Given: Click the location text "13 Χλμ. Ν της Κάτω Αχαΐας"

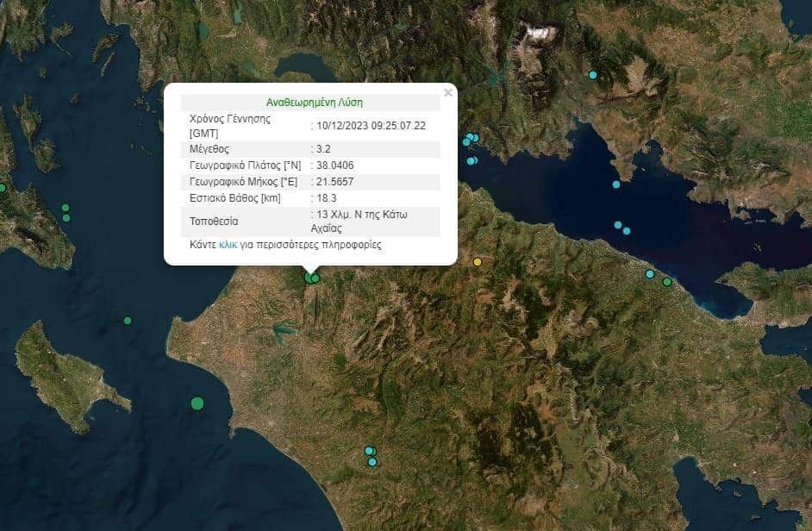Looking at the screenshot, I should (x=352, y=221).
